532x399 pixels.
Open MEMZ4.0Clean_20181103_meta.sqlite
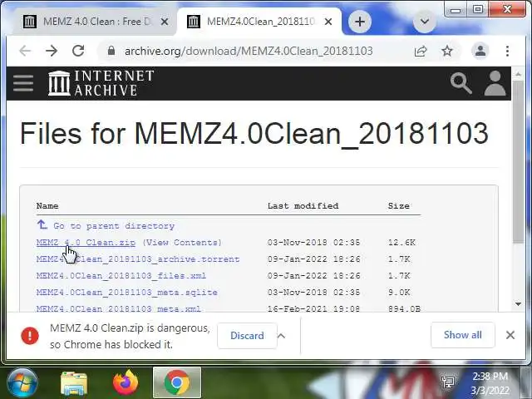click(127, 293)
